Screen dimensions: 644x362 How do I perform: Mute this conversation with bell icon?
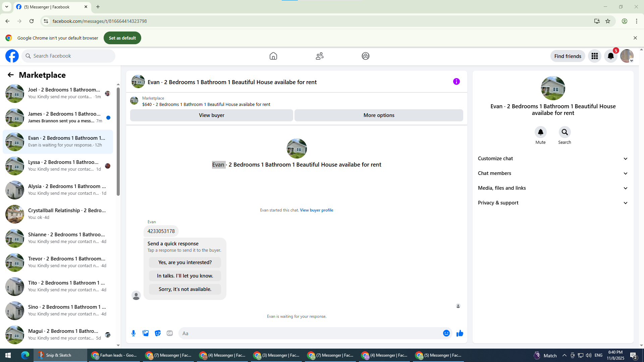coord(540,132)
